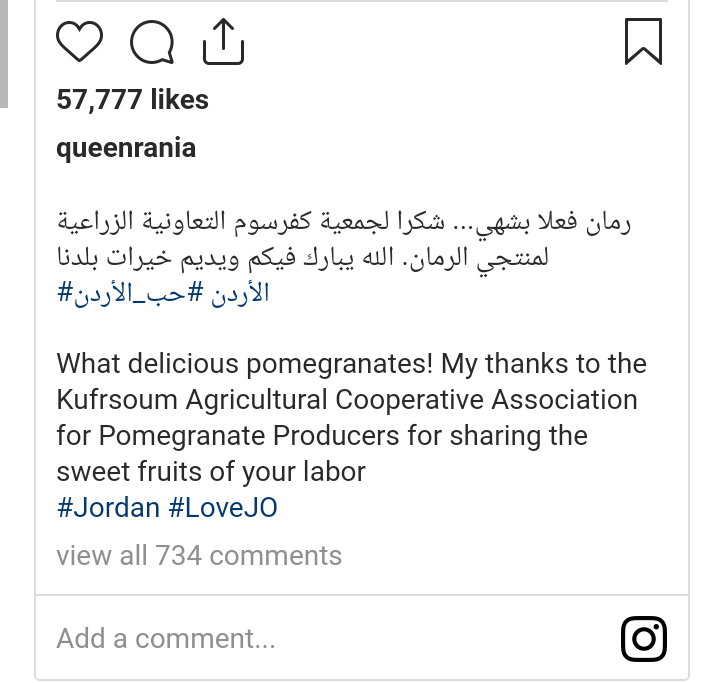Share the post using the share arrow icon
The width and height of the screenshot is (720, 683).
(223, 43)
